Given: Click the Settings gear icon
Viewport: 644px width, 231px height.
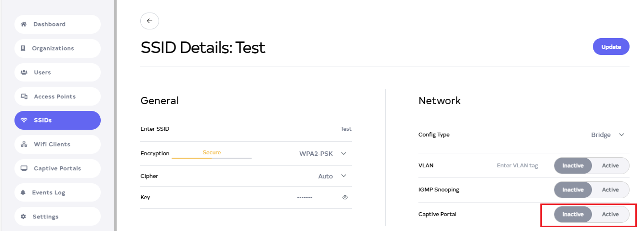Looking at the screenshot, I should point(23,217).
